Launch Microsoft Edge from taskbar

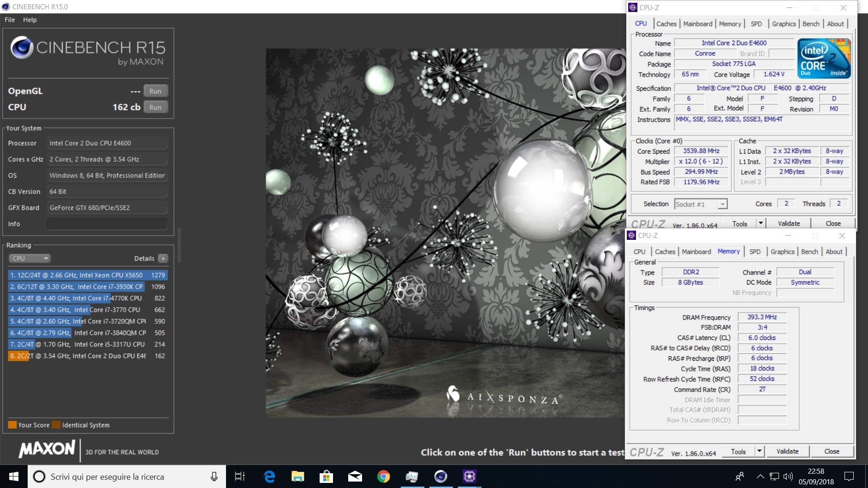point(269,476)
